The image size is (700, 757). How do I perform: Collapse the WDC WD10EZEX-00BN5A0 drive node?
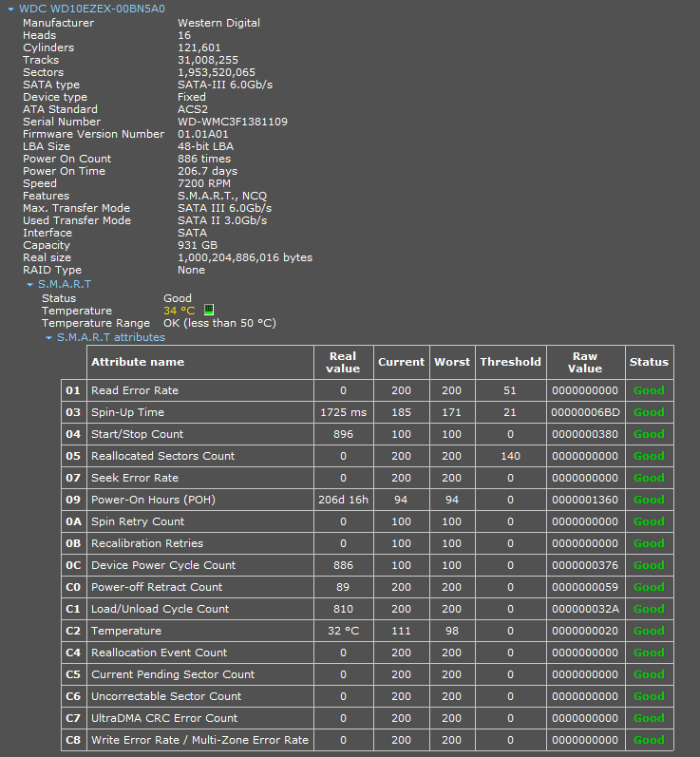click(10, 9)
